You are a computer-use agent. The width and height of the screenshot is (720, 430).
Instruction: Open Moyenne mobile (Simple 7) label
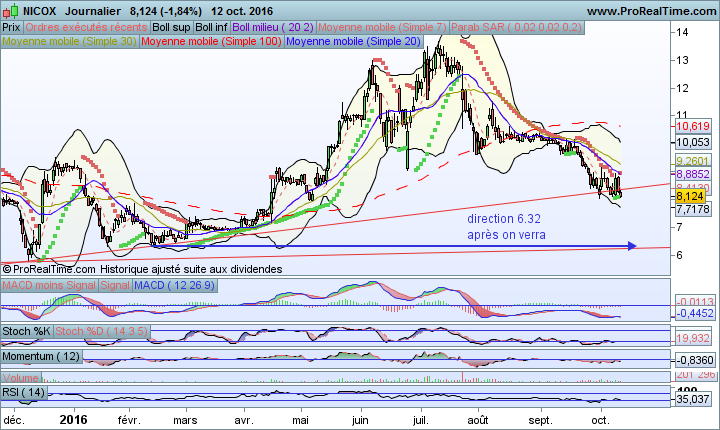pos(382,28)
